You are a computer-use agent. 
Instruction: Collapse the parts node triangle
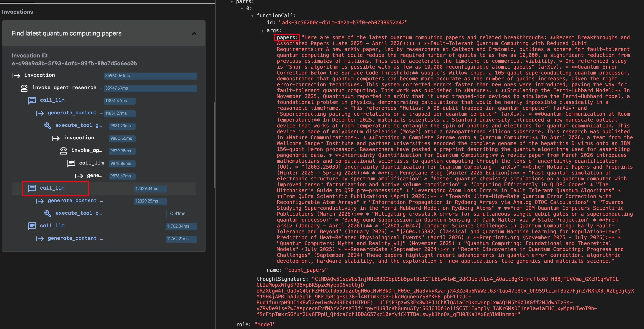point(232,2)
